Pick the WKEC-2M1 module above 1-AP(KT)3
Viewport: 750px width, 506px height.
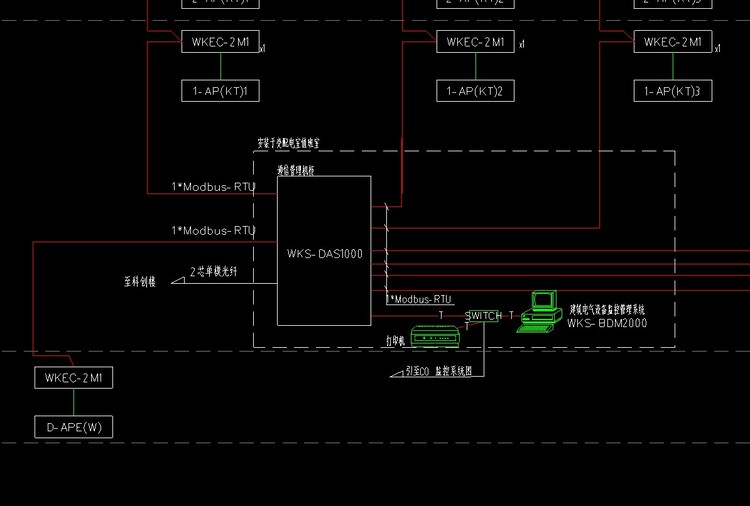point(672,42)
